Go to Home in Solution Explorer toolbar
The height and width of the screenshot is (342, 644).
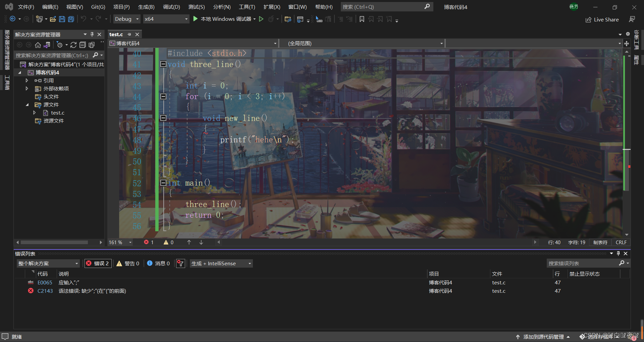[38, 45]
